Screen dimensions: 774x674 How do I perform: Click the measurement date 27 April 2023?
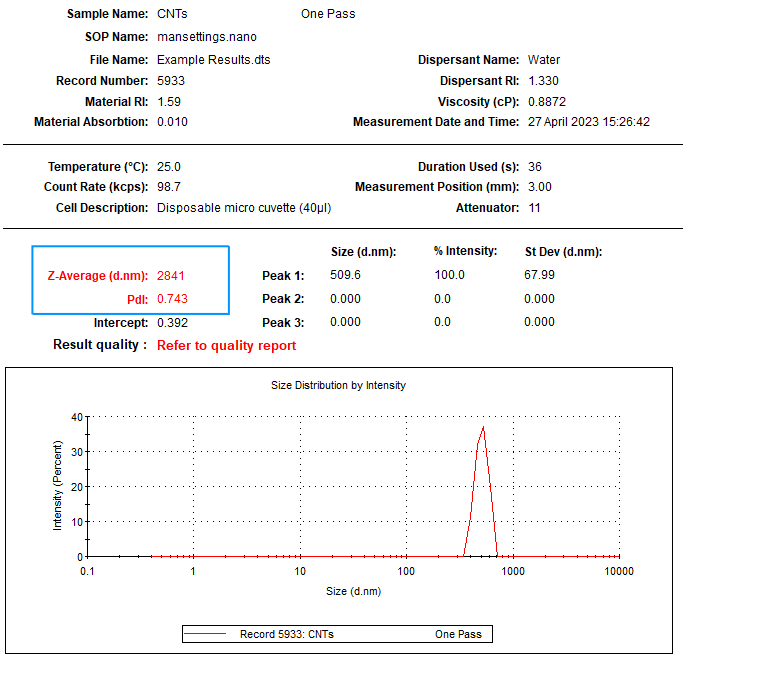coord(589,122)
